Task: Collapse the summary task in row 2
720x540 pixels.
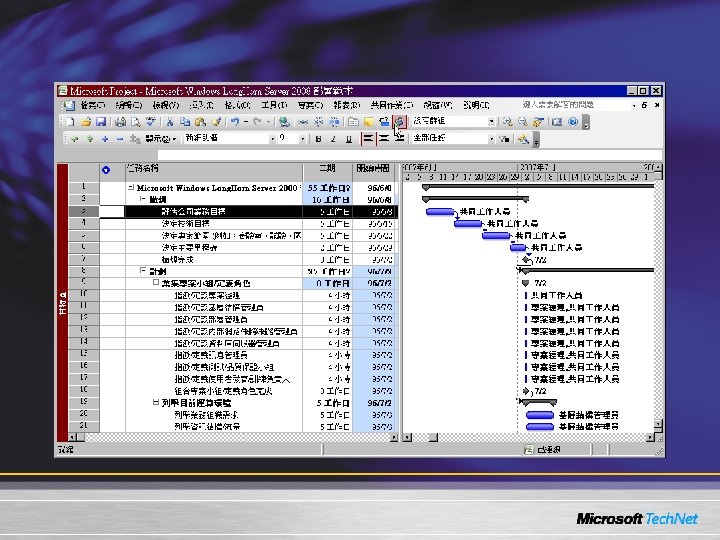Action: coord(143,199)
